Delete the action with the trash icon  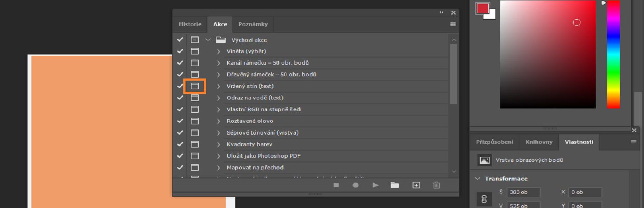pos(437,185)
